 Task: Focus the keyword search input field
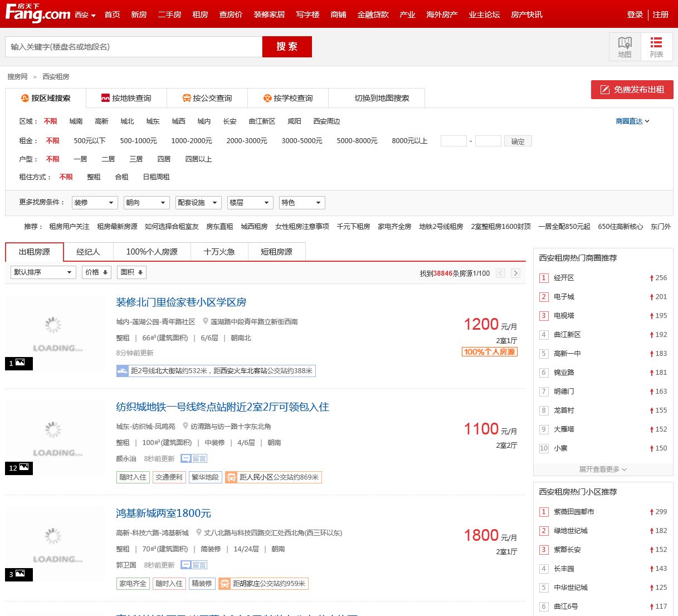tap(134, 47)
